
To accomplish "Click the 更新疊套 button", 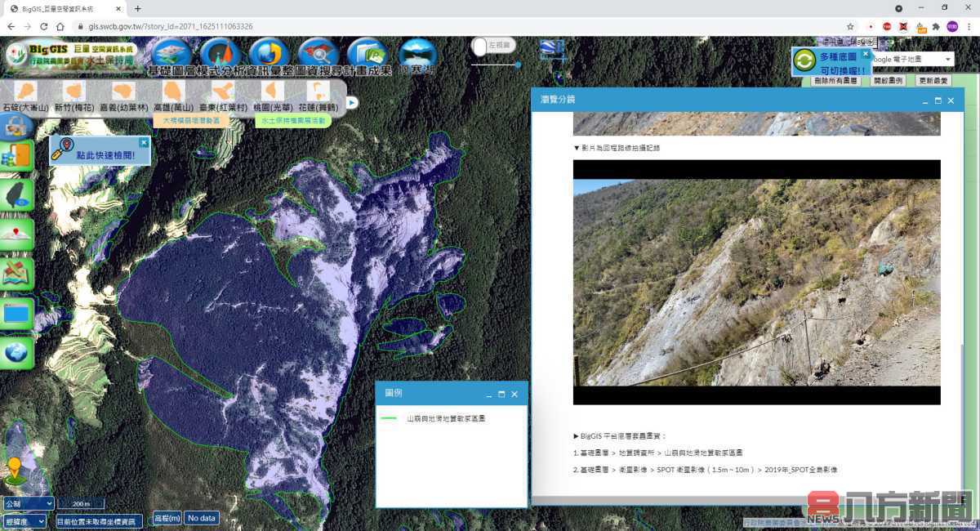I will click(933, 81).
